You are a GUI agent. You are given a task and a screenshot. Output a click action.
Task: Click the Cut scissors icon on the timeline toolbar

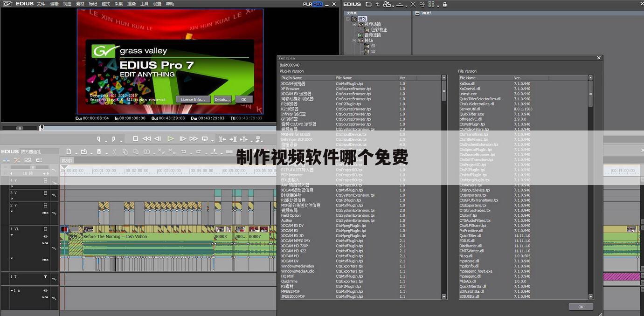coord(114,151)
